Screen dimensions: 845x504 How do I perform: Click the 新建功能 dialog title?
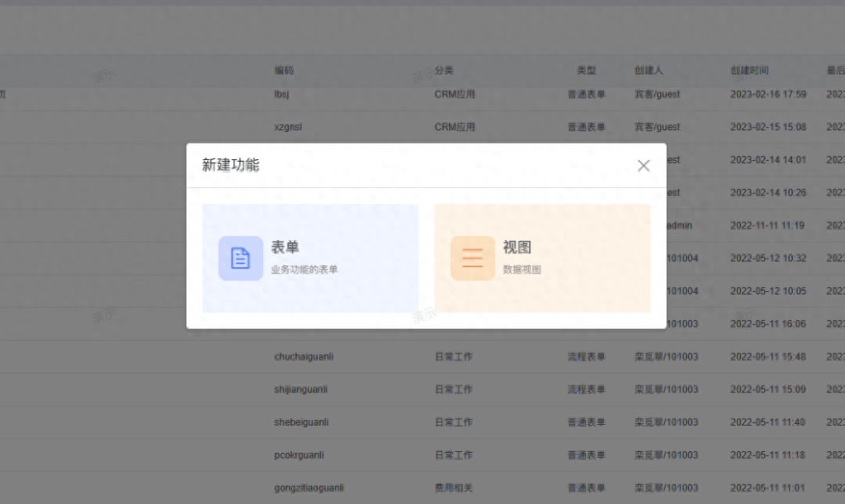[x=231, y=165]
